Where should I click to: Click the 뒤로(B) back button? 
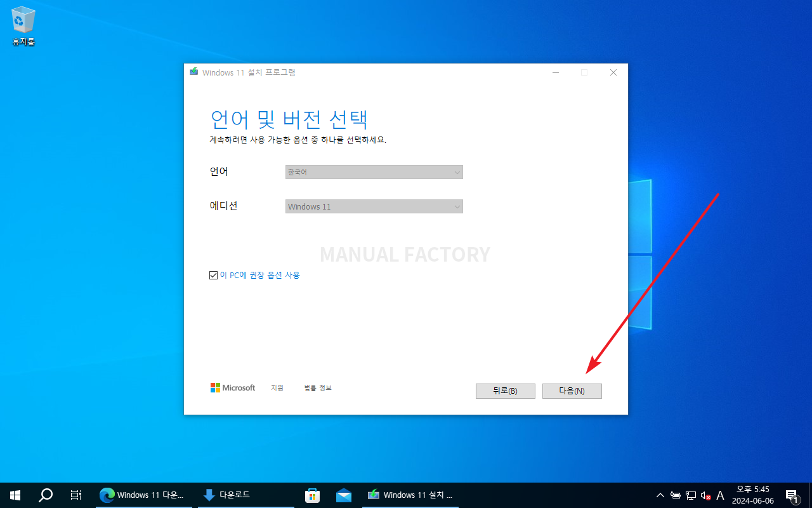(x=506, y=391)
